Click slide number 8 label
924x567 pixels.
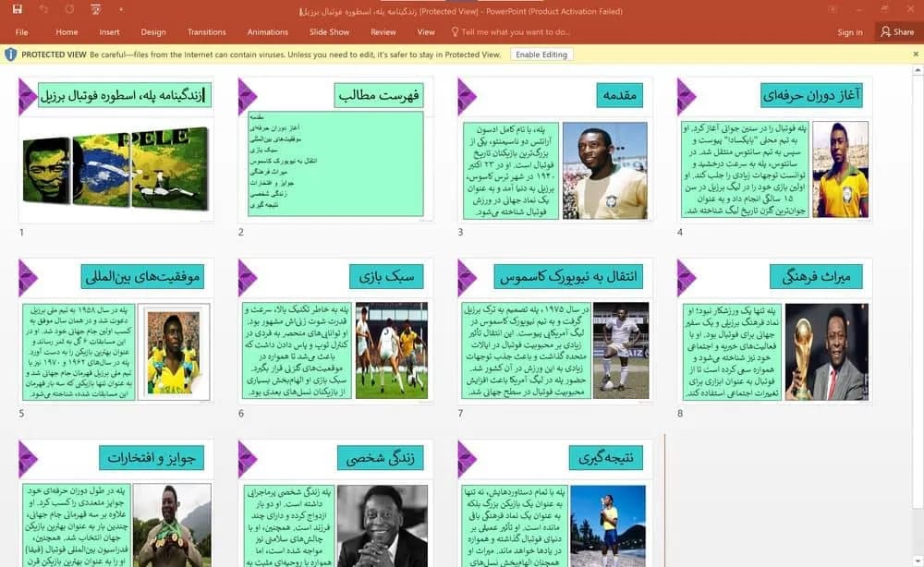(x=680, y=414)
